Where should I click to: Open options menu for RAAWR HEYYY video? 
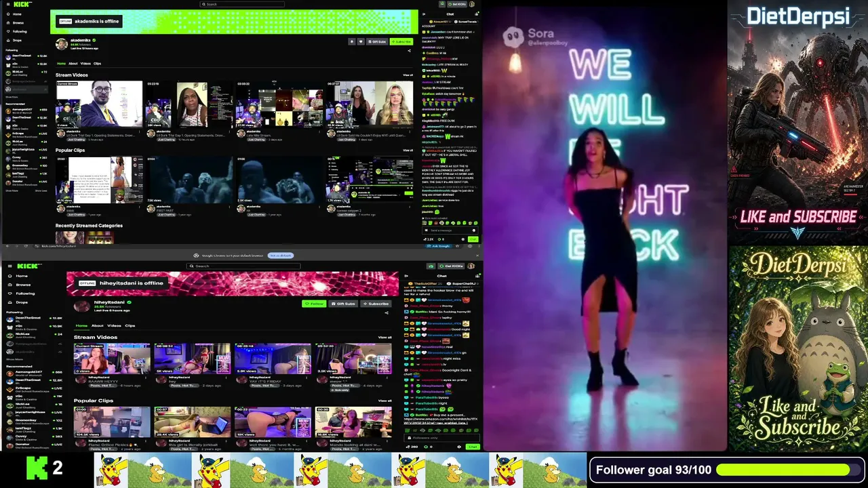(x=147, y=379)
